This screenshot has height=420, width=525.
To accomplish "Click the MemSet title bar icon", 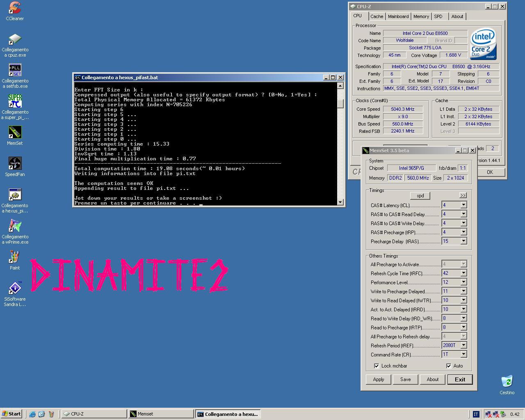I will click(366, 151).
